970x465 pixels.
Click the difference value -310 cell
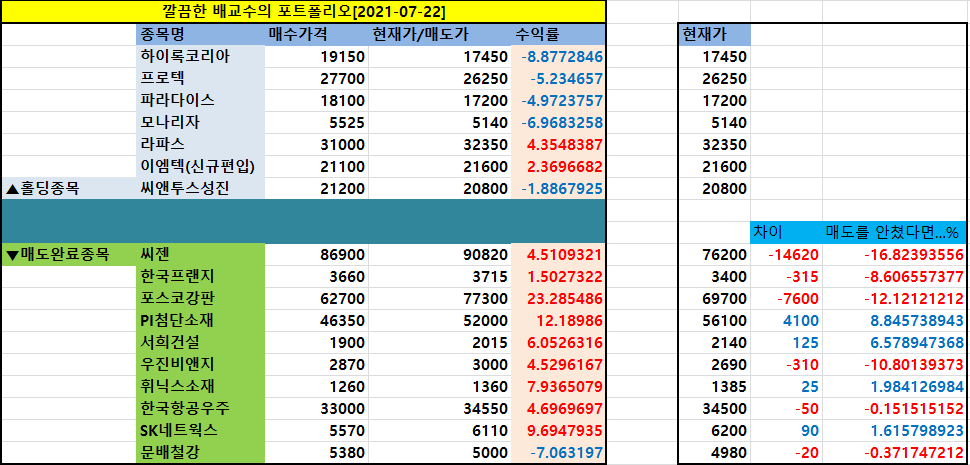point(786,364)
